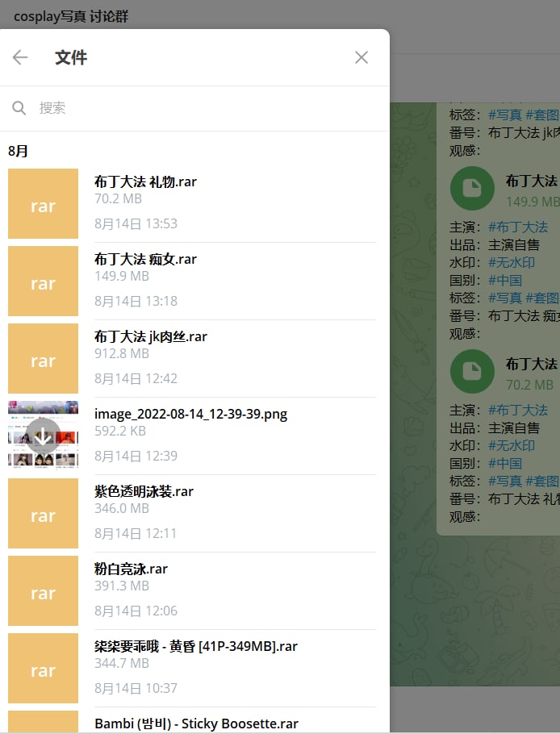Open first #无水印 hashtag in chat
The image size is (560, 734).
pos(512,262)
